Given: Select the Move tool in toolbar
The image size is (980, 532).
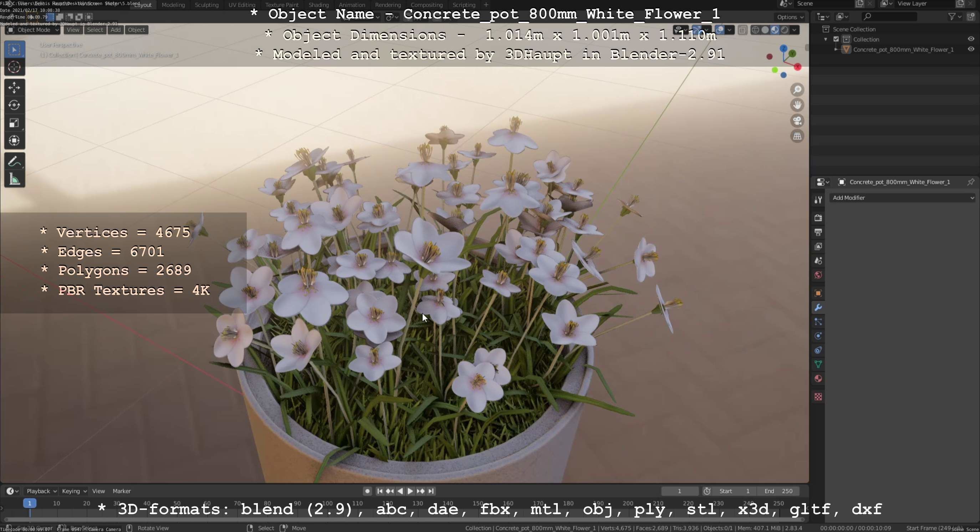Looking at the screenshot, I should click(x=14, y=87).
